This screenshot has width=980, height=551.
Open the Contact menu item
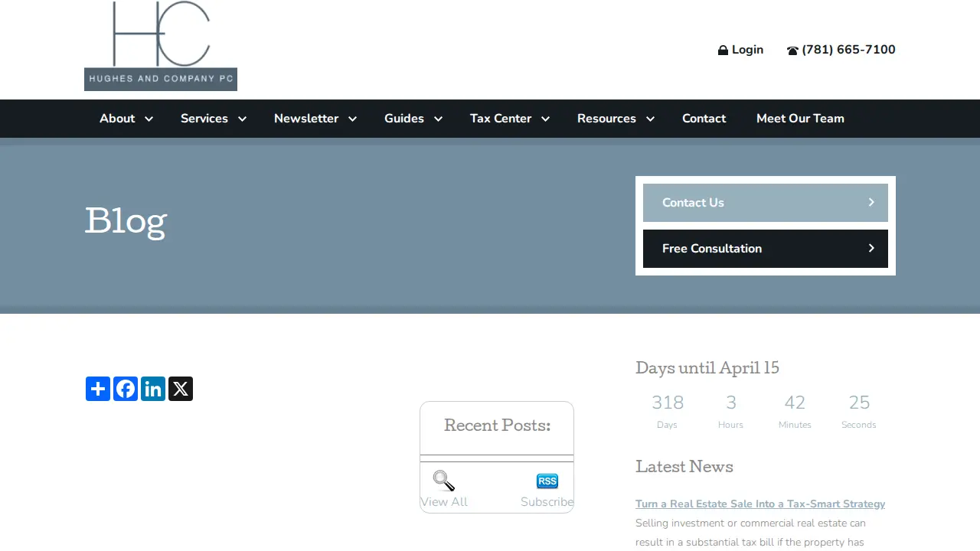click(704, 119)
